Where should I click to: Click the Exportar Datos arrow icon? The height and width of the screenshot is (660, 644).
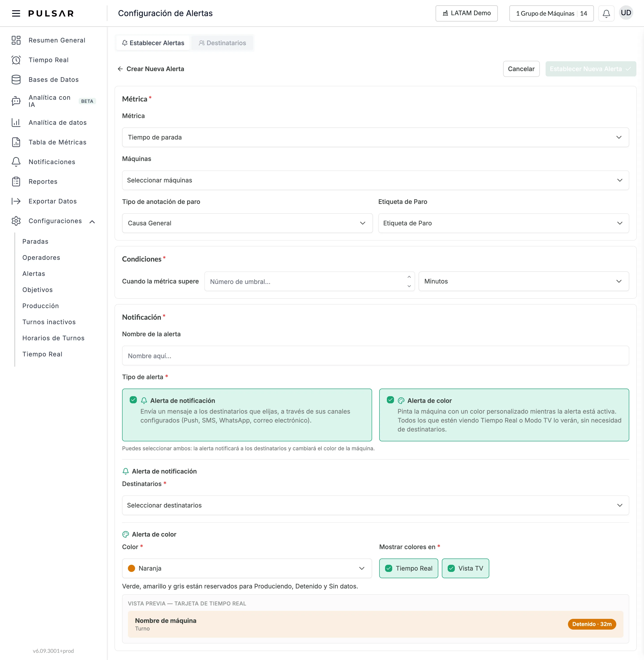16,201
